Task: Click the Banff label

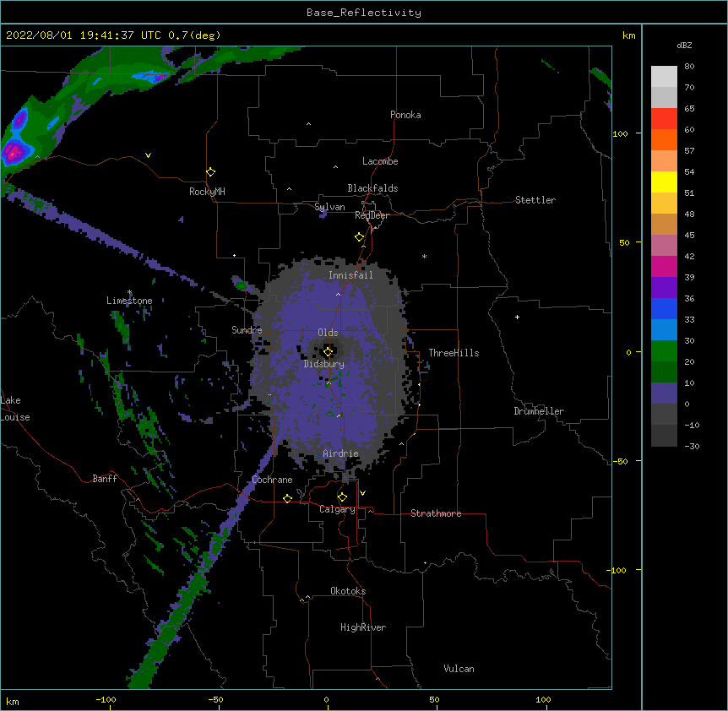Action: click(105, 479)
